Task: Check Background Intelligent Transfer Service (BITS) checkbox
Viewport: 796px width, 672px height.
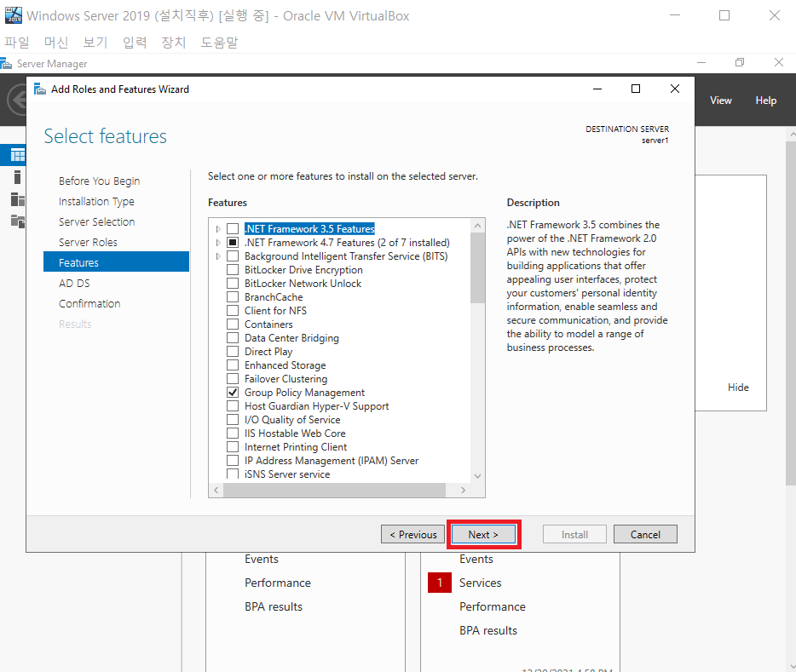Action: pos(233,256)
